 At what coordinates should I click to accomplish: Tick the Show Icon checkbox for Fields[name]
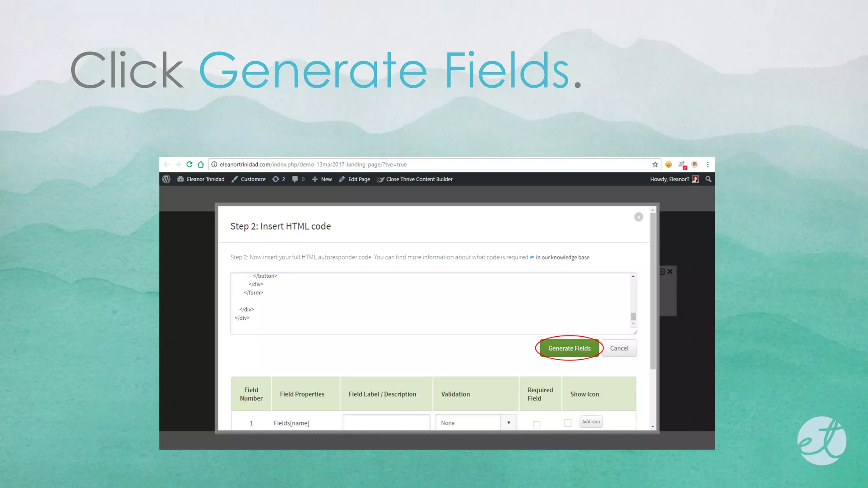pyautogui.click(x=568, y=423)
